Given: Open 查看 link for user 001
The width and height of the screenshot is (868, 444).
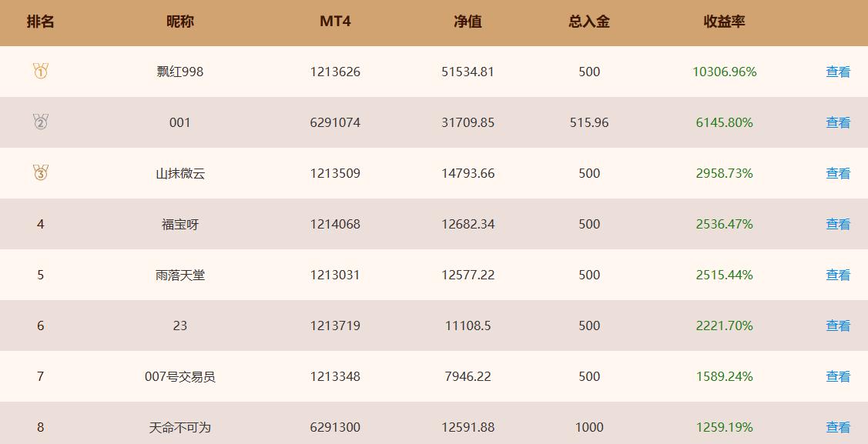Looking at the screenshot, I should click(837, 123).
